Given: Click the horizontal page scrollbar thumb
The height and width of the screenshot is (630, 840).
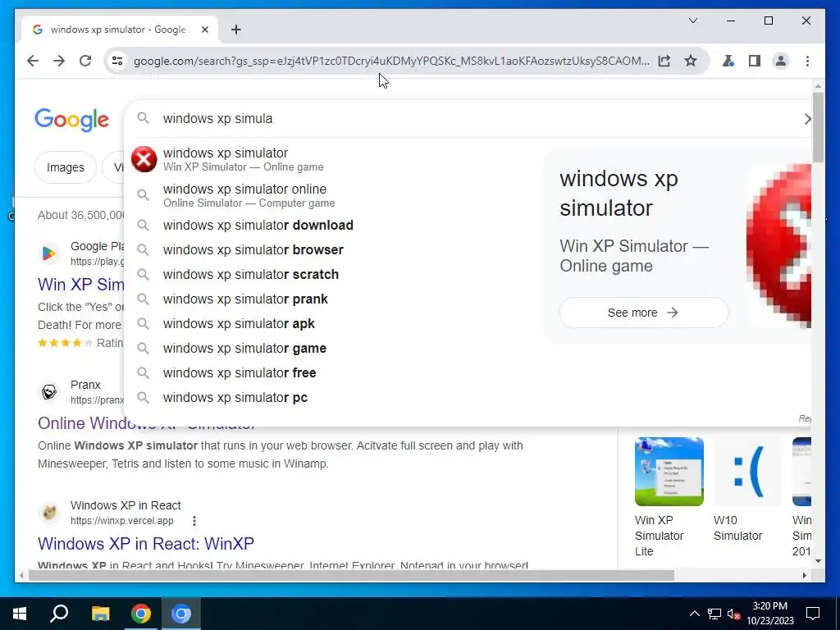Looking at the screenshot, I should tap(351, 576).
